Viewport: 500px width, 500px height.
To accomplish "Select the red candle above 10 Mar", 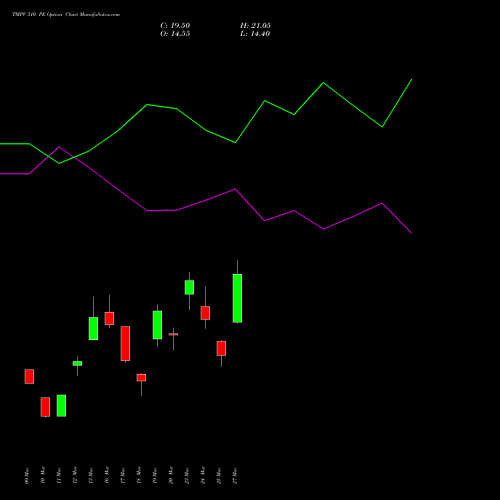I will coord(45,407).
